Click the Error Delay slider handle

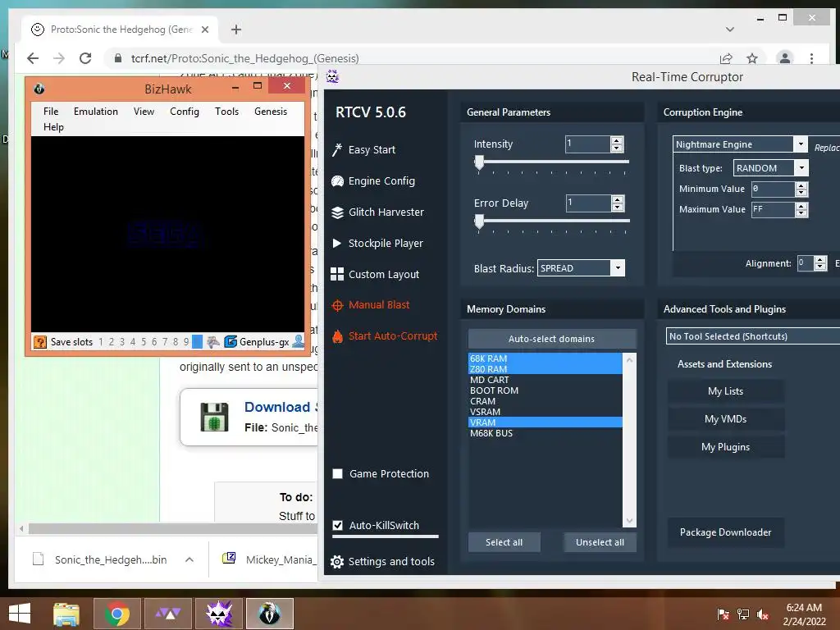pos(479,221)
